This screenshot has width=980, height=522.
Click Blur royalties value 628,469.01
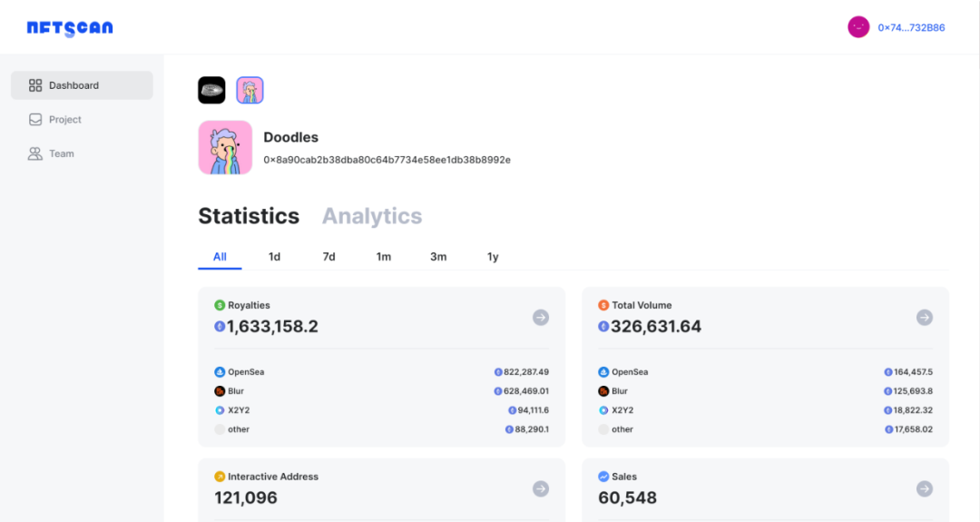pyautogui.click(x=526, y=391)
